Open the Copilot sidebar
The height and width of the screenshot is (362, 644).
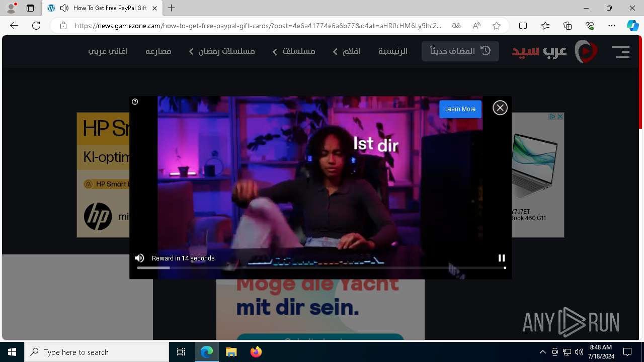point(633,26)
